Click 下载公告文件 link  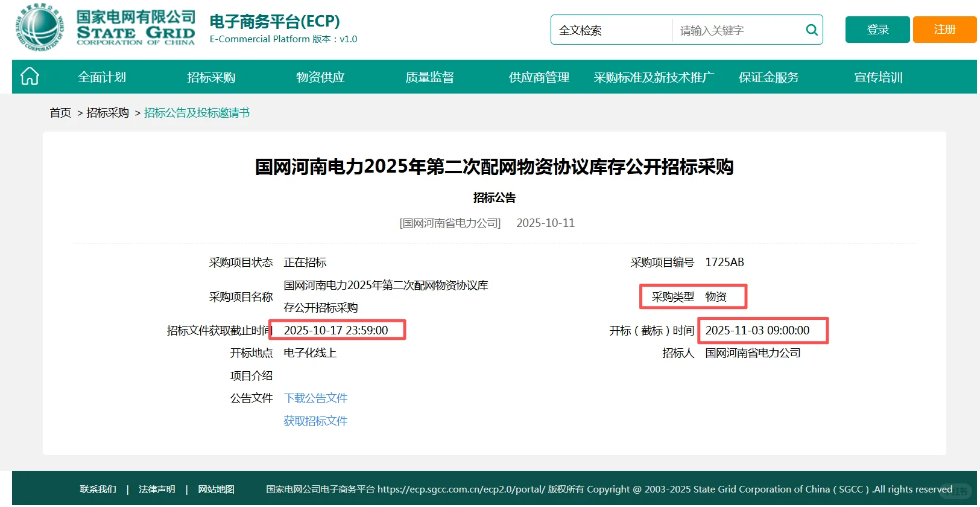coord(315,398)
